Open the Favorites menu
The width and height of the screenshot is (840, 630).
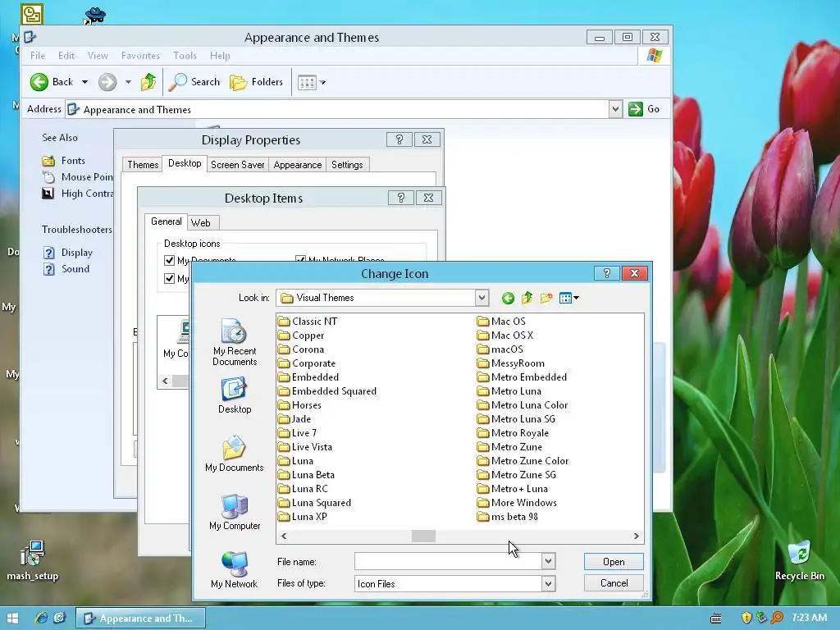[x=140, y=56]
